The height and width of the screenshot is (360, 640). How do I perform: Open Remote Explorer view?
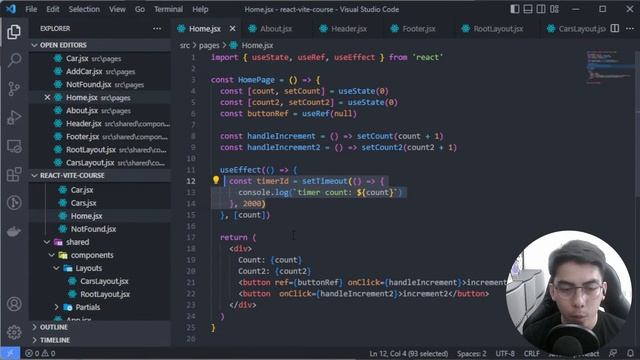point(14,146)
